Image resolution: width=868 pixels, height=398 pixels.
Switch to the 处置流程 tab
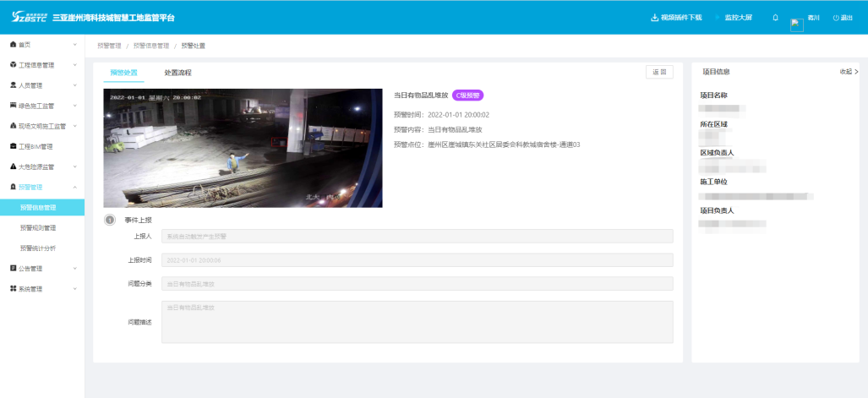[177, 73]
